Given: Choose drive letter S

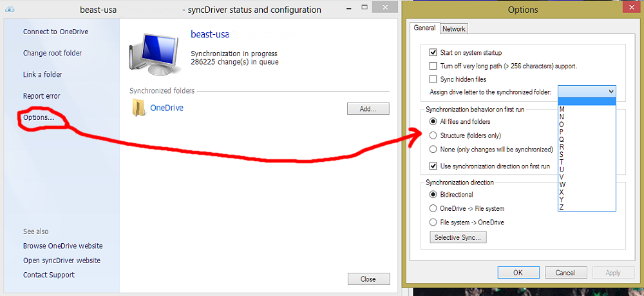Looking at the screenshot, I should tap(587, 154).
